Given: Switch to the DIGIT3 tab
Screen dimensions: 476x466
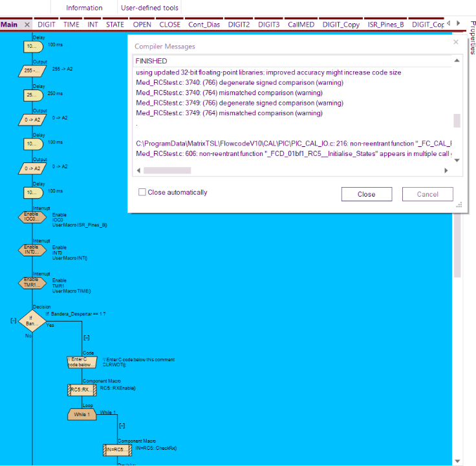Looking at the screenshot, I should (x=268, y=25).
